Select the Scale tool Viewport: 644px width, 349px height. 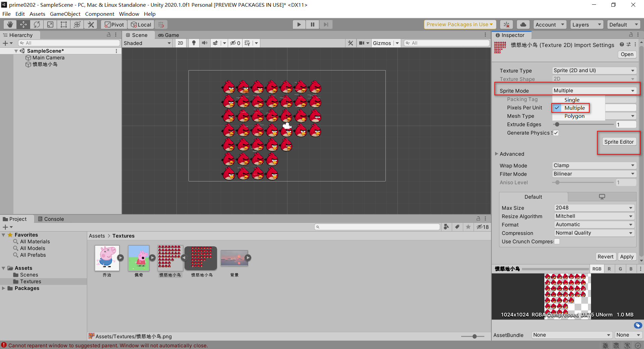pos(50,24)
